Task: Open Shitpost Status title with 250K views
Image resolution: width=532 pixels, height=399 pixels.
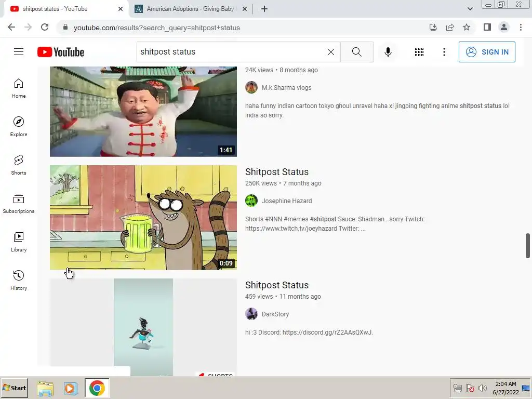Action: (x=277, y=171)
